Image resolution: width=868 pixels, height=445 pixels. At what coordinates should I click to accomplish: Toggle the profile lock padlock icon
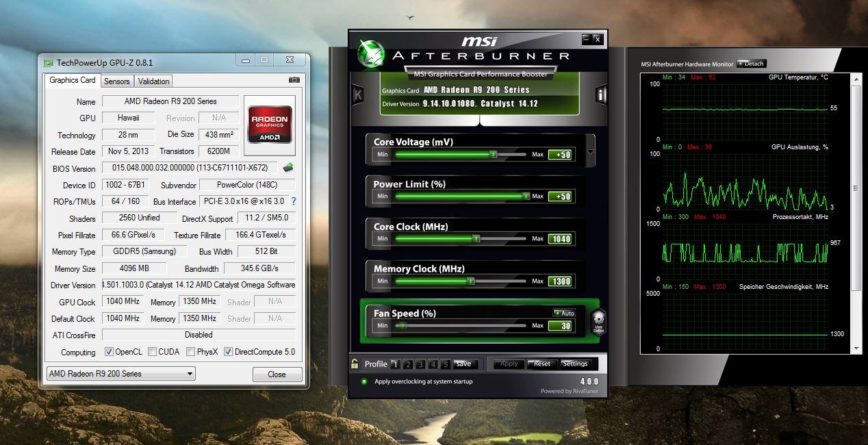pos(355,364)
